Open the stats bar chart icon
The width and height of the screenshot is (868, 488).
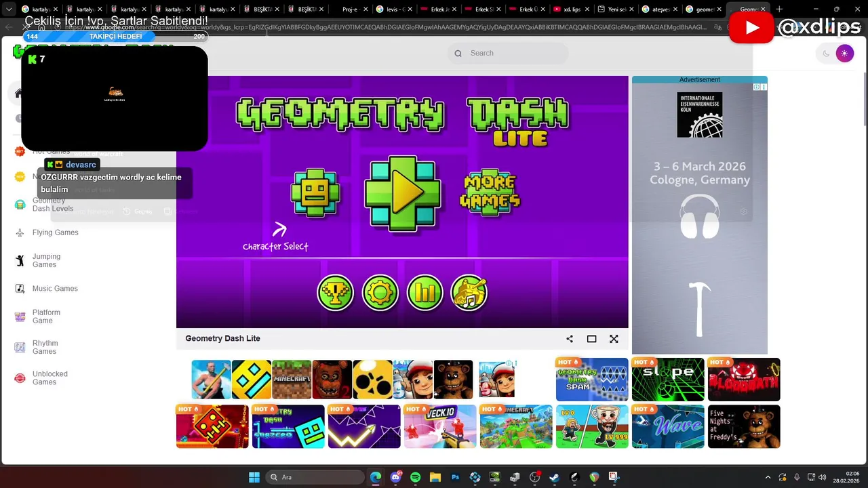click(x=425, y=293)
